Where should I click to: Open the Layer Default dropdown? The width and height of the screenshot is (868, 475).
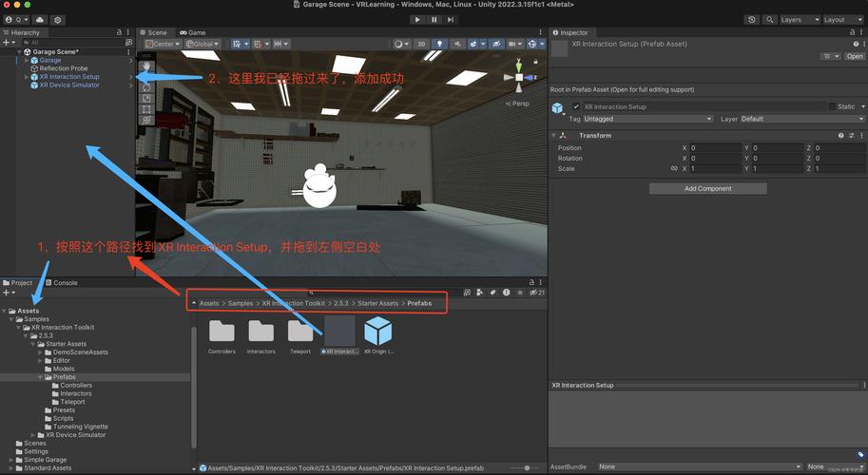pyautogui.click(x=801, y=119)
